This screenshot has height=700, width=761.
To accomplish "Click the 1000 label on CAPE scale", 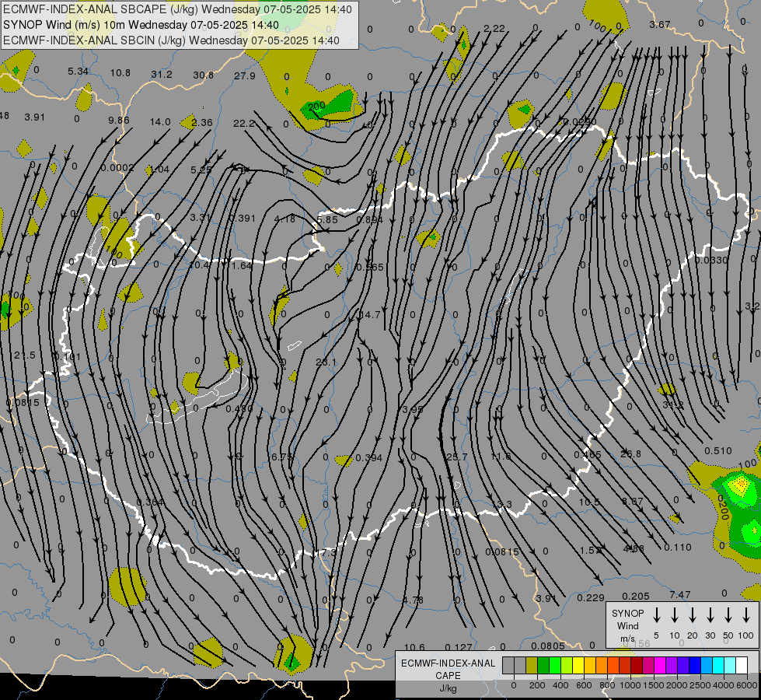I will pos(630,685).
